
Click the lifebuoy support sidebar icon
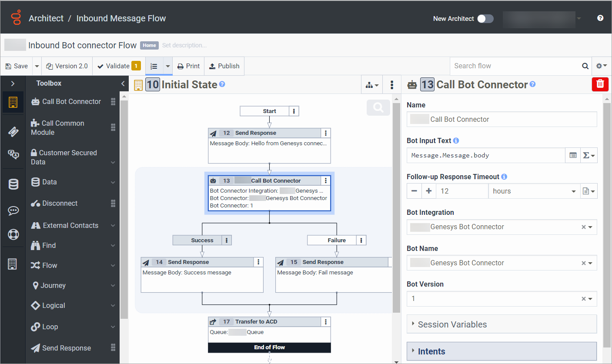tap(13, 235)
